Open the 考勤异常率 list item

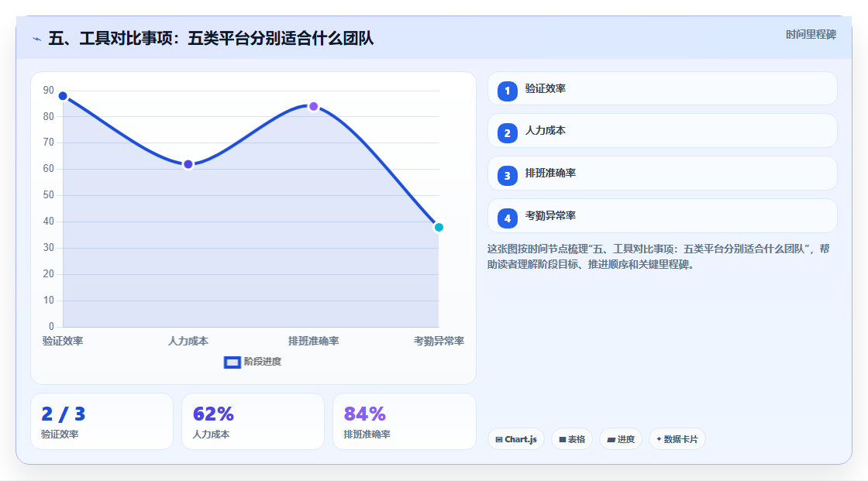[x=662, y=216]
